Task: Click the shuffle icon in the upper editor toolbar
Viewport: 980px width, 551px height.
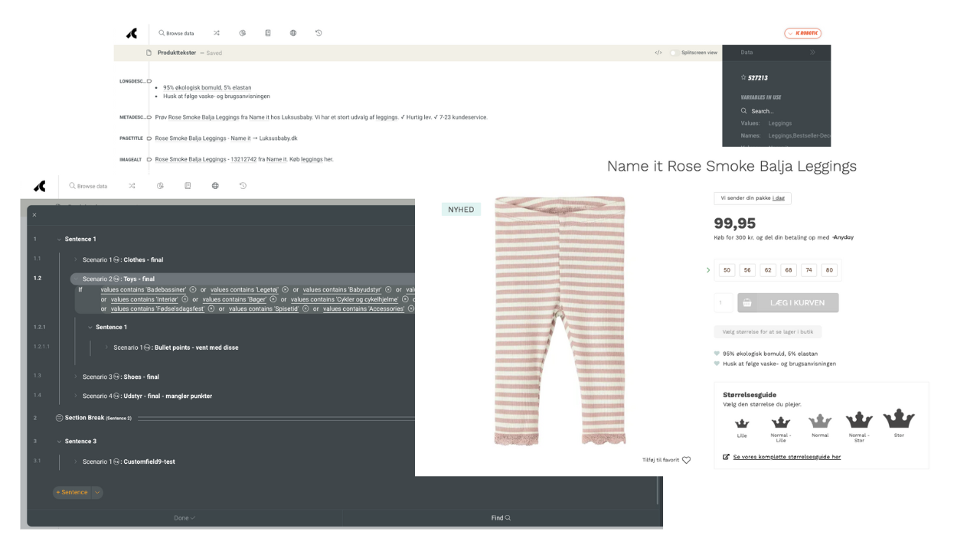Action: click(x=217, y=34)
